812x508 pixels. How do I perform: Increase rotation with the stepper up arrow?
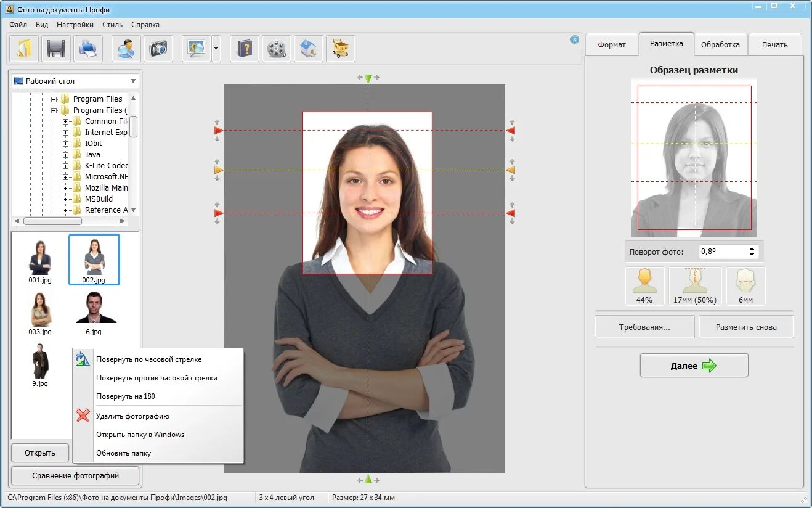[752, 248]
